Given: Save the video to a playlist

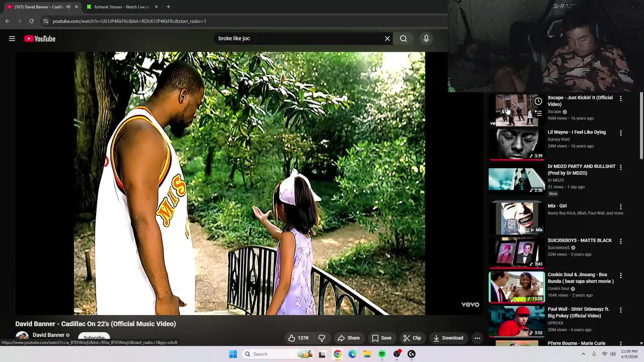Looking at the screenshot, I should pos(381,338).
